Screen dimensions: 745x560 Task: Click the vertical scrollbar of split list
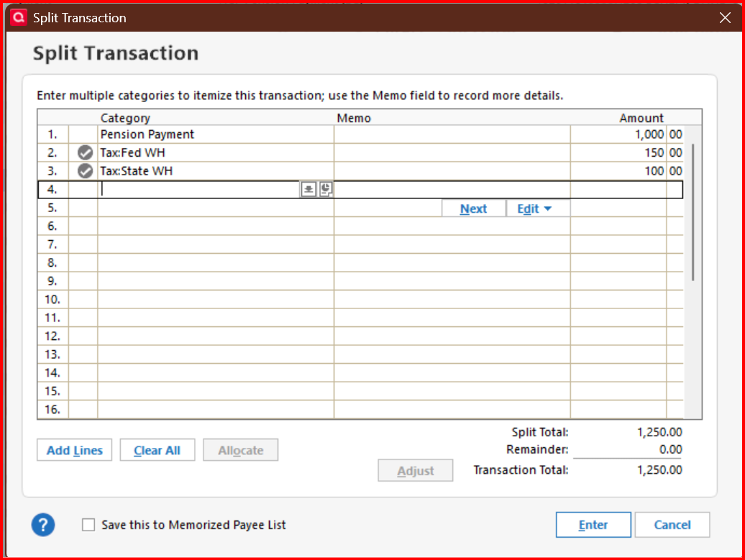point(693,212)
